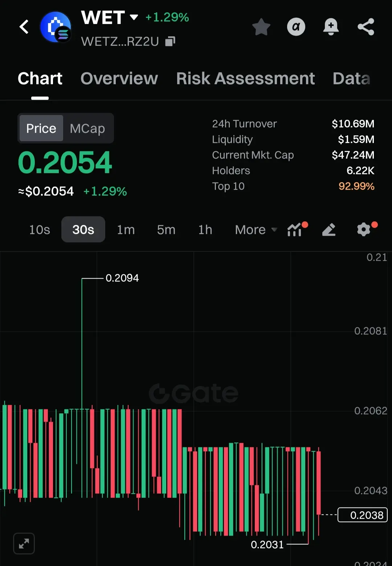The height and width of the screenshot is (566, 392).
Task: Tap the WET token logo icon
Action: (56, 27)
